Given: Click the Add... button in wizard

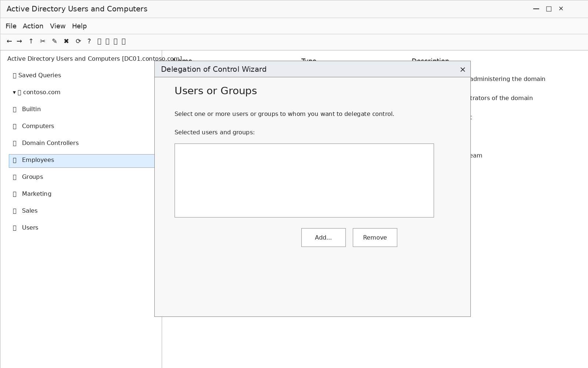Looking at the screenshot, I should pos(323,237).
